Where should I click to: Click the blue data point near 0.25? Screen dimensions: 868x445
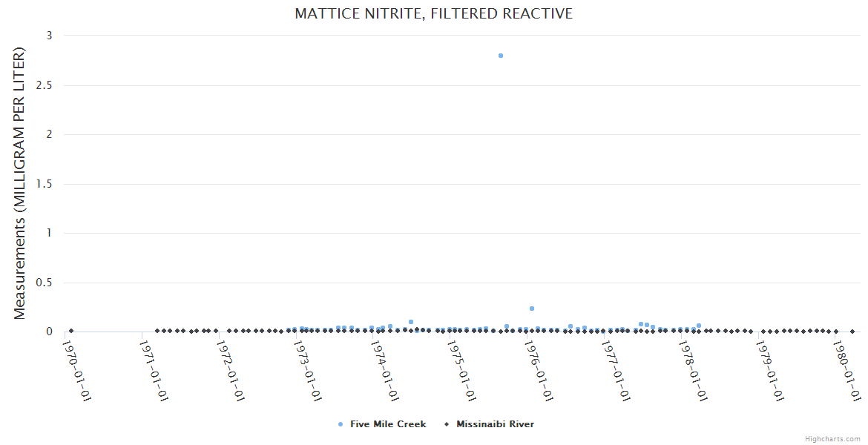tap(532, 309)
